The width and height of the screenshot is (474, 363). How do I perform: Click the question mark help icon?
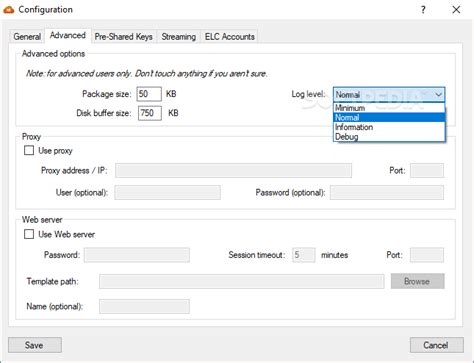[423, 10]
